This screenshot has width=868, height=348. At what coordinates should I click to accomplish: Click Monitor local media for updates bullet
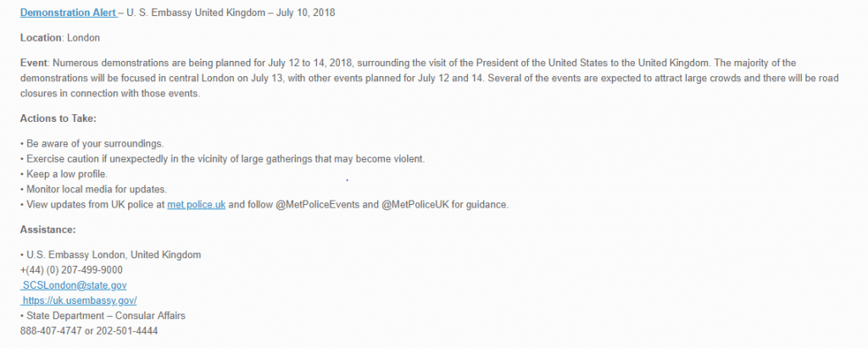point(93,190)
